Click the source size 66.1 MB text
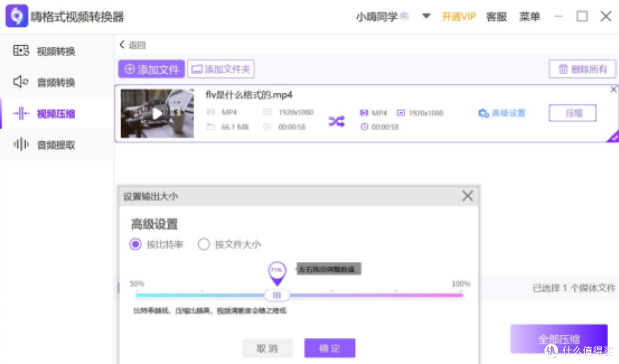Screen dimensions: 619x364 coord(235,127)
